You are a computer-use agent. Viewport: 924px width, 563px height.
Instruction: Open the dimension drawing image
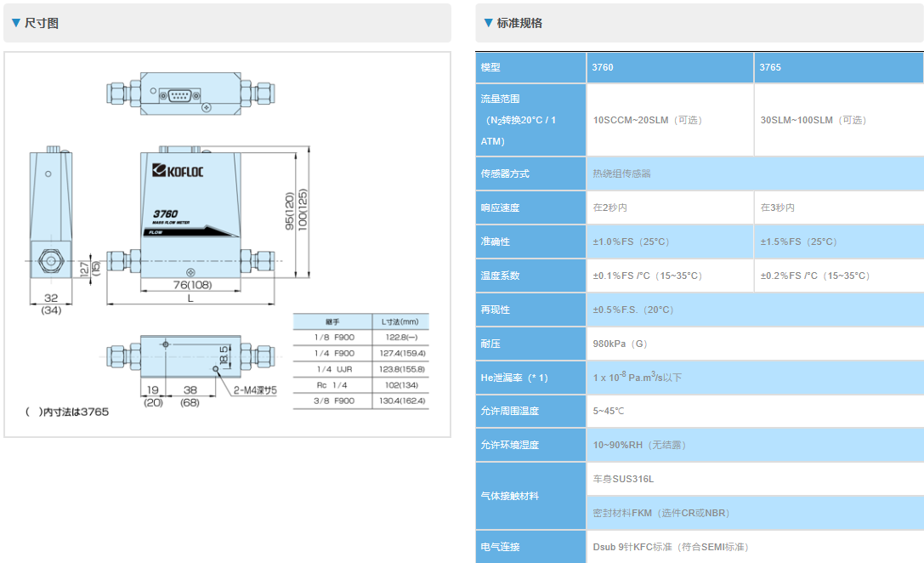coord(228,245)
